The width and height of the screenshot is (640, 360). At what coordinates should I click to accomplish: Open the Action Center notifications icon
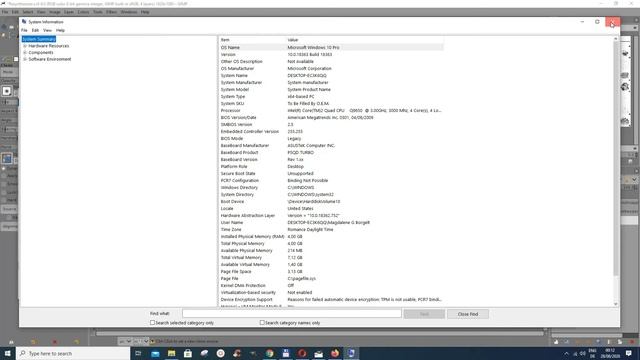pos(629,353)
